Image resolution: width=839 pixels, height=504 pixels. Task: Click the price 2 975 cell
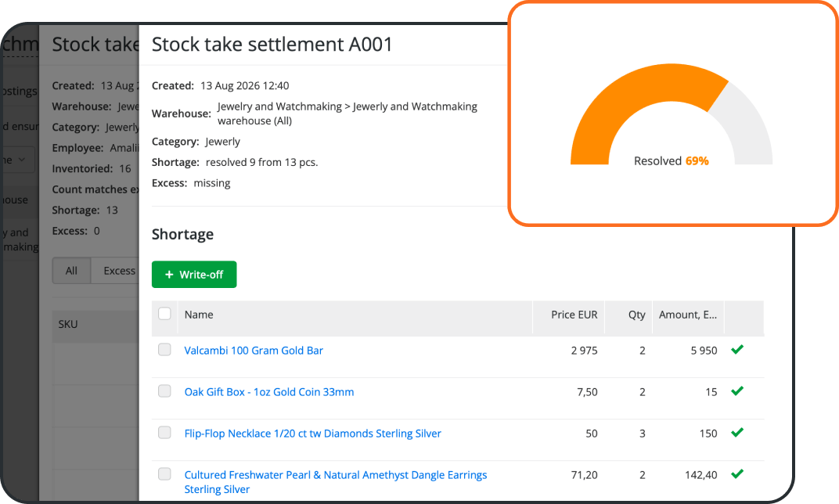click(585, 351)
